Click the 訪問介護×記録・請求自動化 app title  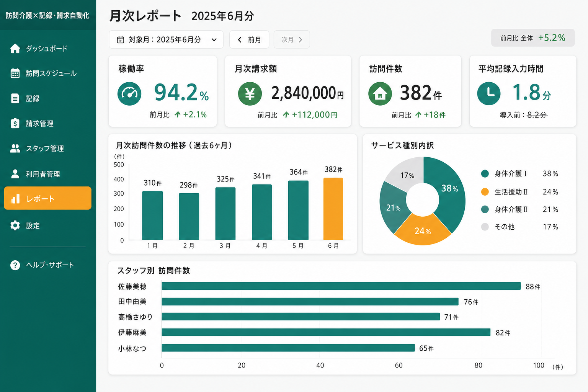(x=47, y=15)
